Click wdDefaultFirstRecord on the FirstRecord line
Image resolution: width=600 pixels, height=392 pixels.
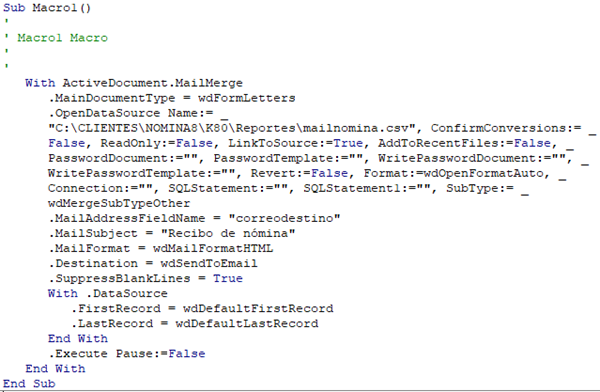coord(258,309)
